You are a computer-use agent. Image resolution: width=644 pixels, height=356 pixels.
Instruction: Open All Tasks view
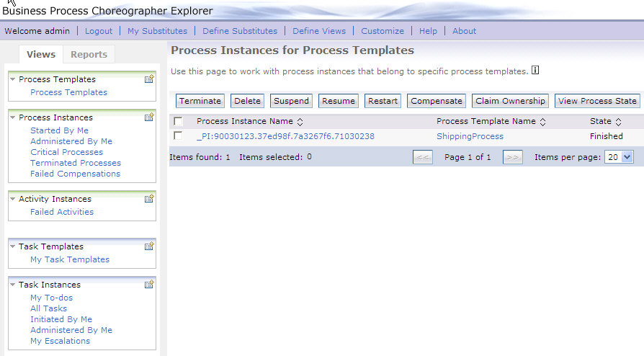[x=48, y=308]
